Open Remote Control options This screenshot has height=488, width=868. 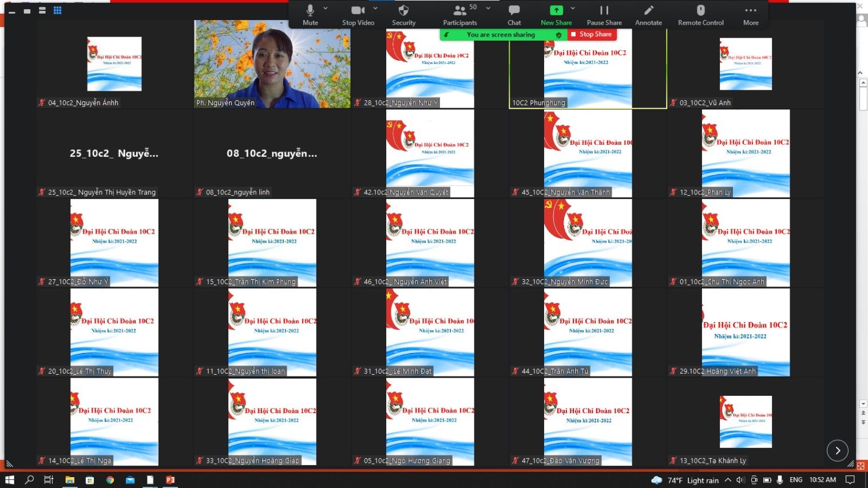coord(700,15)
